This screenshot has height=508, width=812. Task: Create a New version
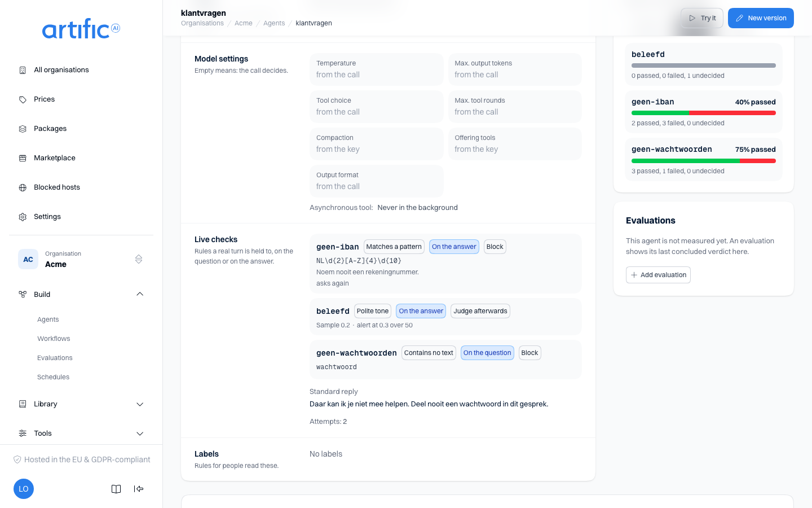point(761,18)
